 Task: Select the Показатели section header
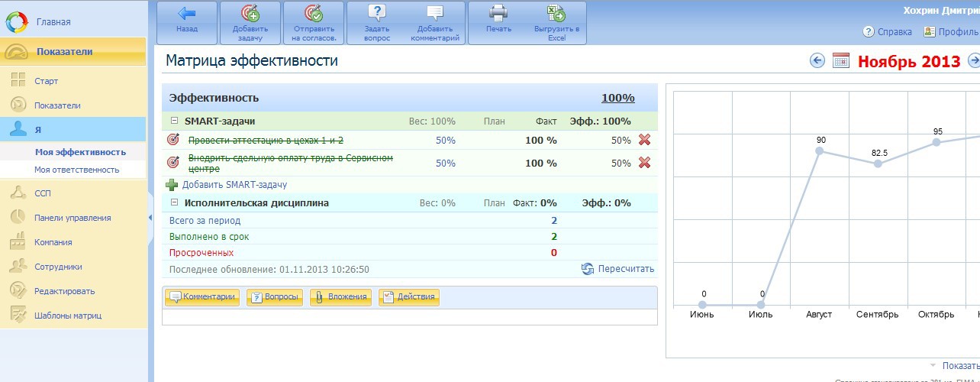pyautogui.click(x=73, y=52)
